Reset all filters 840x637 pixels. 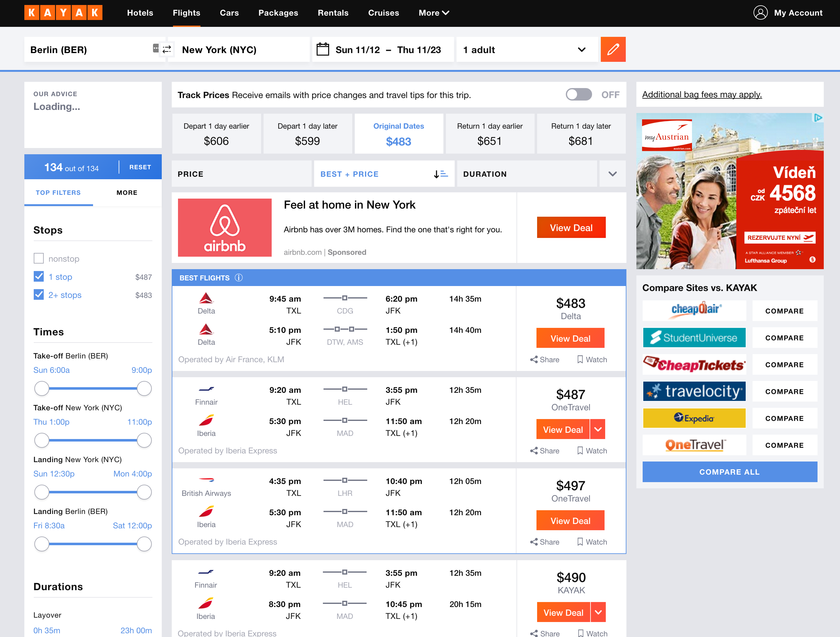[x=140, y=167]
